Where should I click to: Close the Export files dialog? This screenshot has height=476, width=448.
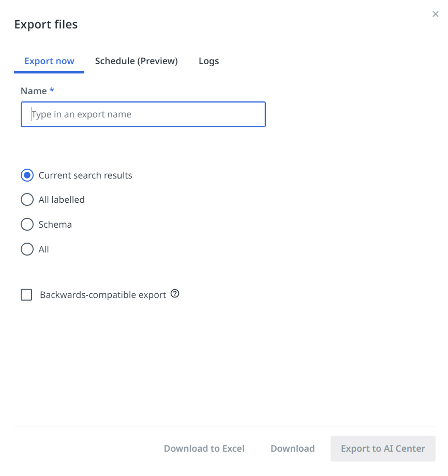[435, 14]
